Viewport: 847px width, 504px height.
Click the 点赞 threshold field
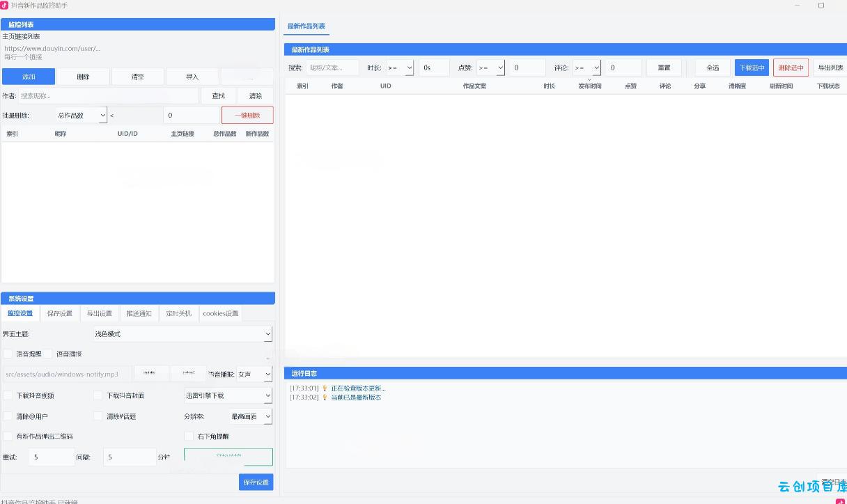click(x=527, y=68)
